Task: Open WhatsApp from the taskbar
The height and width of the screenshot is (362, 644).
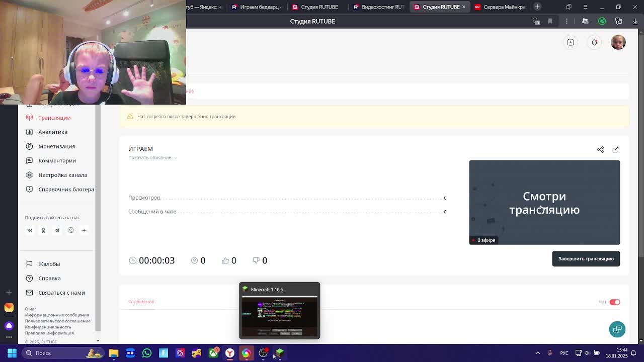Action: 147,353
